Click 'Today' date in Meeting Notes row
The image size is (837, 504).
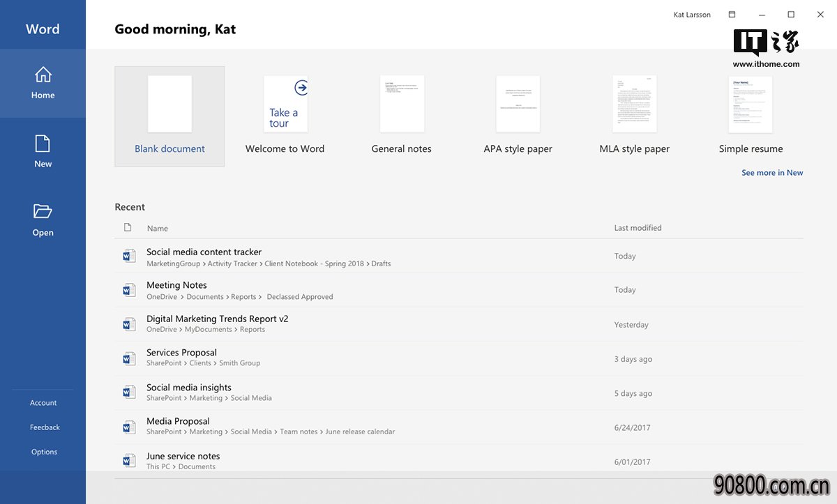click(x=625, y=289)
